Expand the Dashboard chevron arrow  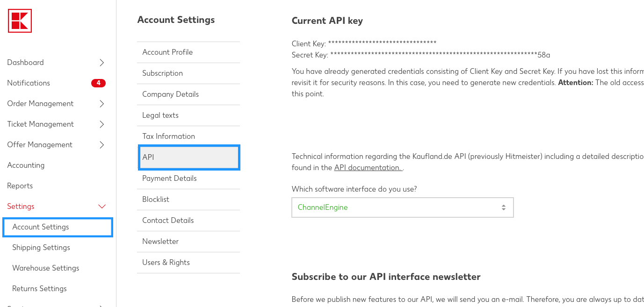point(102,63)
